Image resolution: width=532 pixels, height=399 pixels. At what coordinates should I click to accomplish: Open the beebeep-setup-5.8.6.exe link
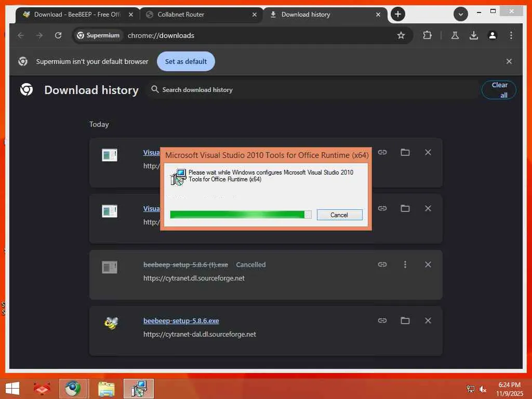pos(181,321)
